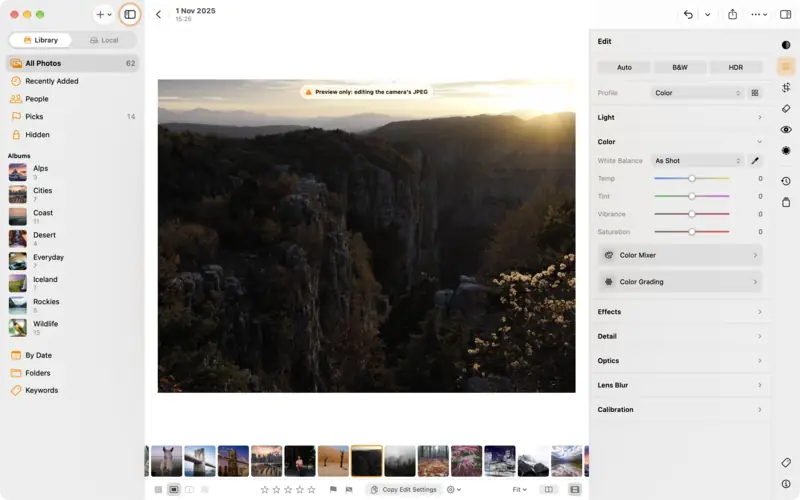
Task: Collapse the Color section
Action: click(x=680, y=142)
